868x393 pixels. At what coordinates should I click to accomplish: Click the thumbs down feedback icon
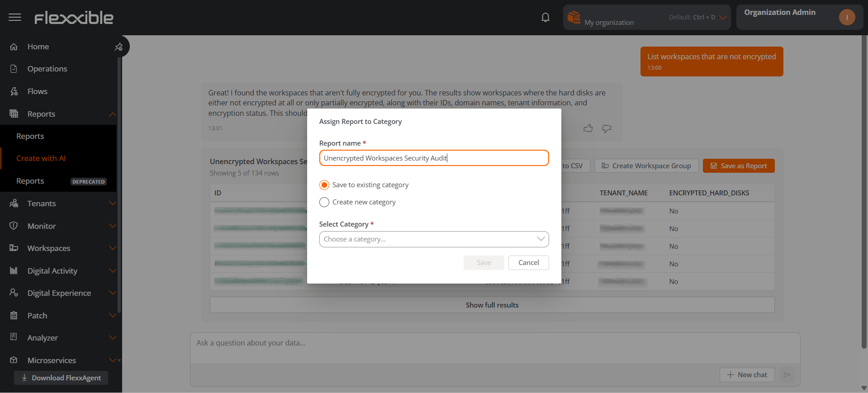[x=607, y=128]
